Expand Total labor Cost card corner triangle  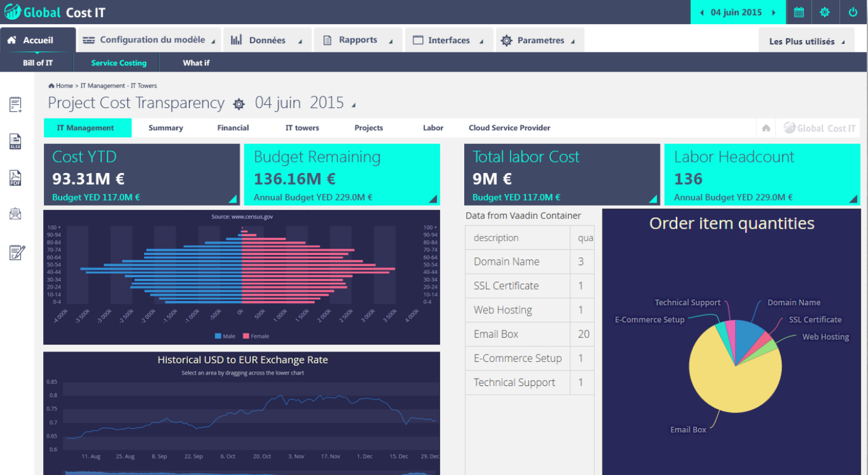tap(653, 199)
